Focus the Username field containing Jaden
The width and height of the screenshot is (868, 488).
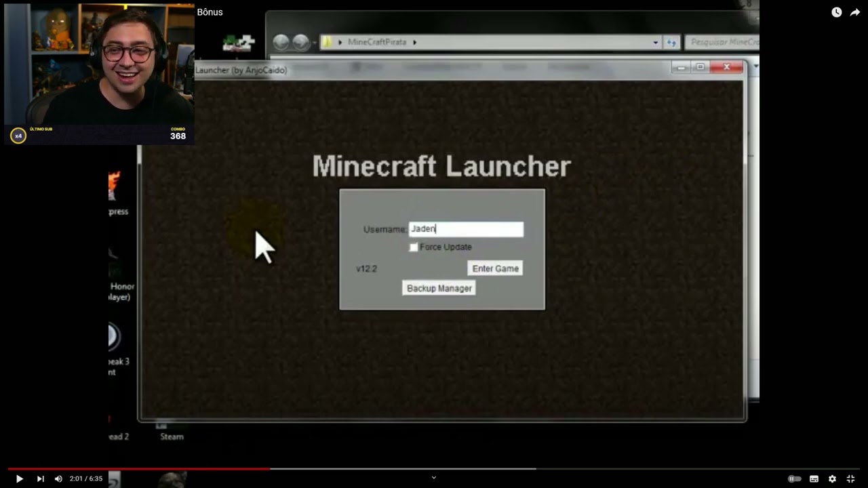[x=466, y=229]
